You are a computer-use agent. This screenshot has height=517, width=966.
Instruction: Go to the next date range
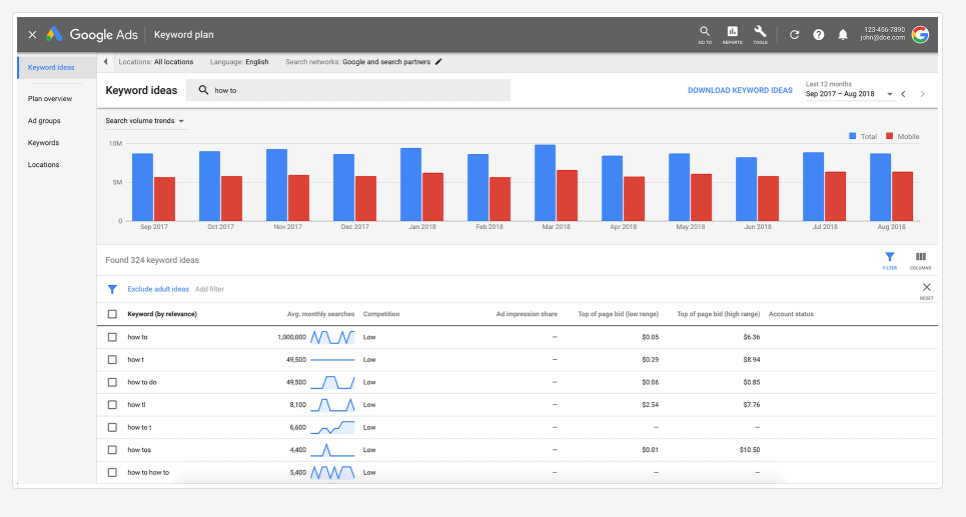tap(922, 94)
